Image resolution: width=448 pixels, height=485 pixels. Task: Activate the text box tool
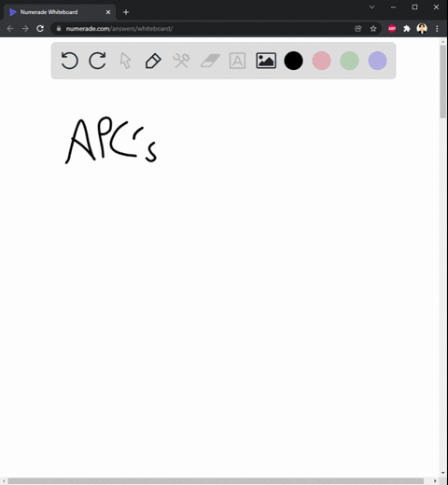tap(237, 61)
